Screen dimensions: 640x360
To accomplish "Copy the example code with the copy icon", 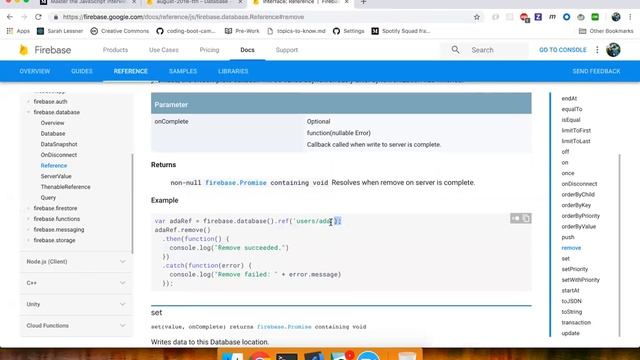I will pos(526,218).
